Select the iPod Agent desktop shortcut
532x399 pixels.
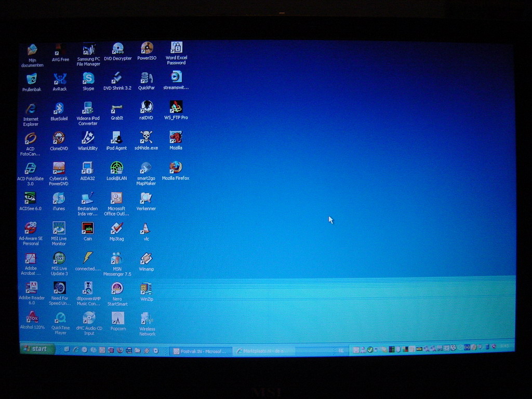click(116, 141)
